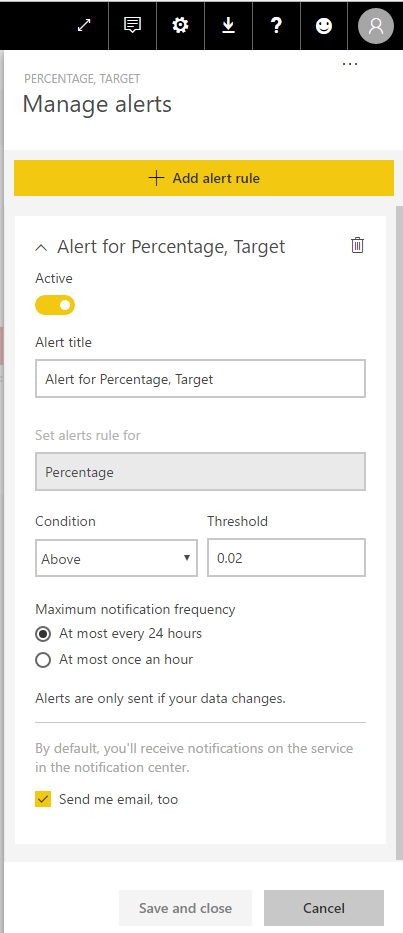Click the feedback smiley face icon
403x933 pixels.
[323, 26]
